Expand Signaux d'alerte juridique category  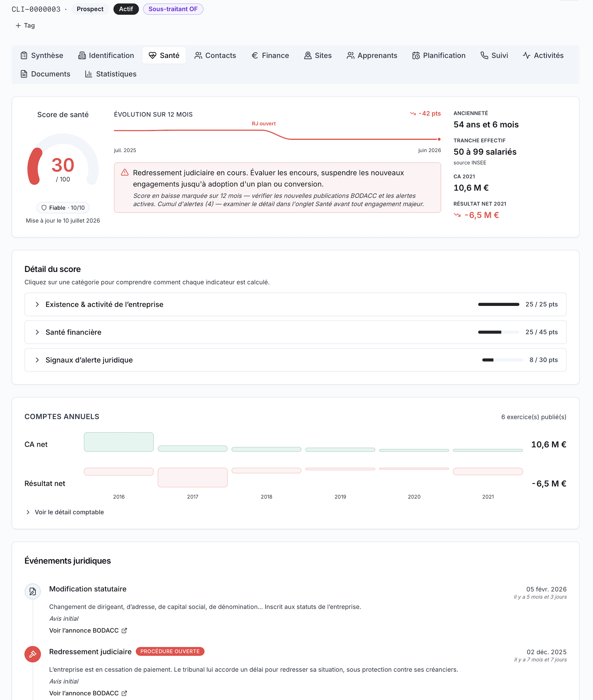295,360
